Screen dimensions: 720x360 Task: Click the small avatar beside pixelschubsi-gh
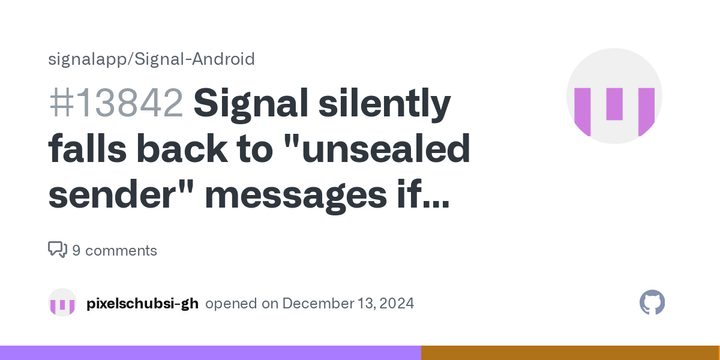coord(62,303)
